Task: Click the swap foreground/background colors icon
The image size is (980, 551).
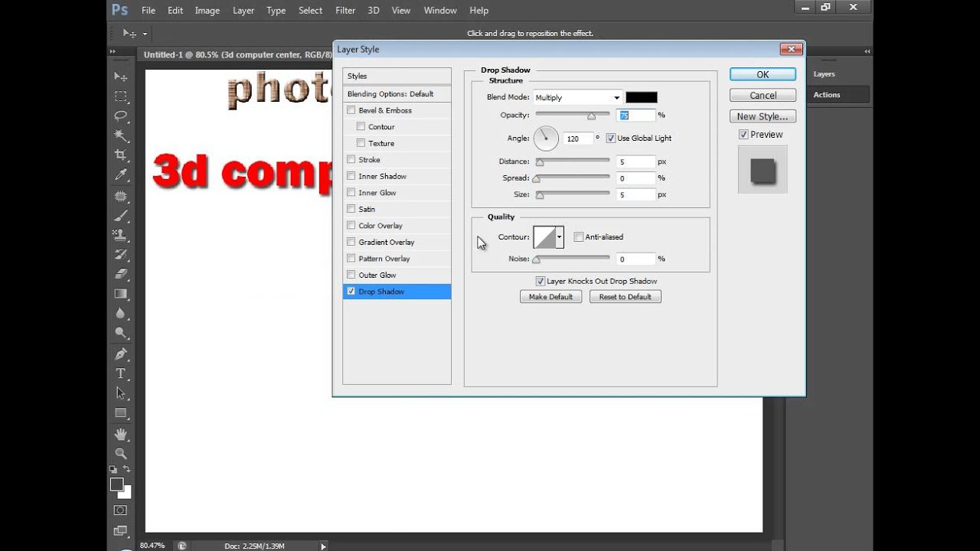Action: tap(127, 469)
